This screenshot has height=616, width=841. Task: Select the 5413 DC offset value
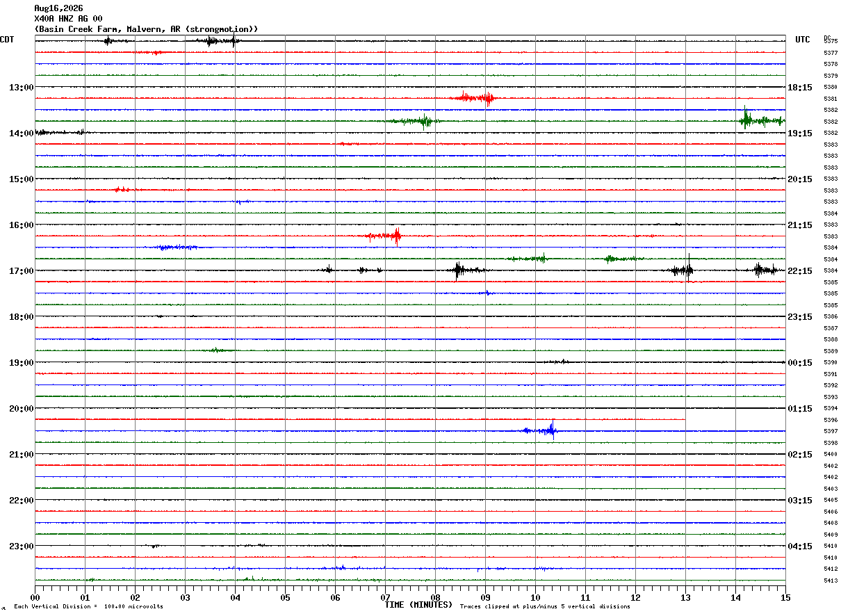[831, 581]
